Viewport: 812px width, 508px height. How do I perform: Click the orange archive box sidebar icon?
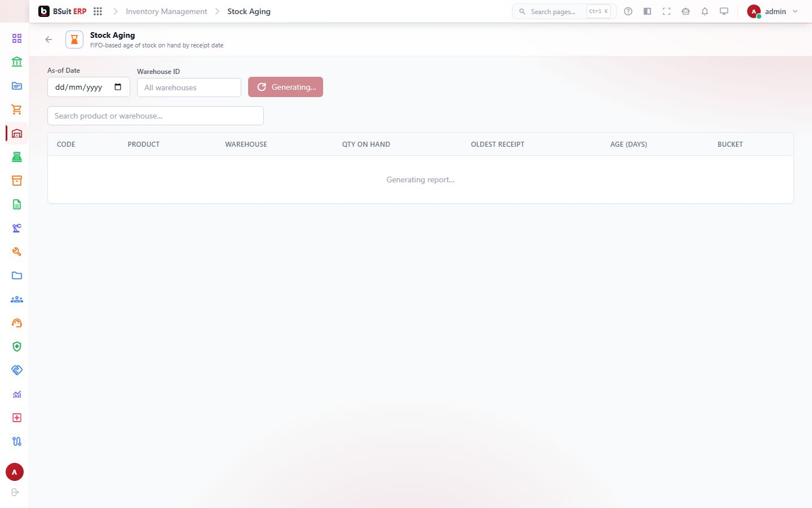(17, 181)
